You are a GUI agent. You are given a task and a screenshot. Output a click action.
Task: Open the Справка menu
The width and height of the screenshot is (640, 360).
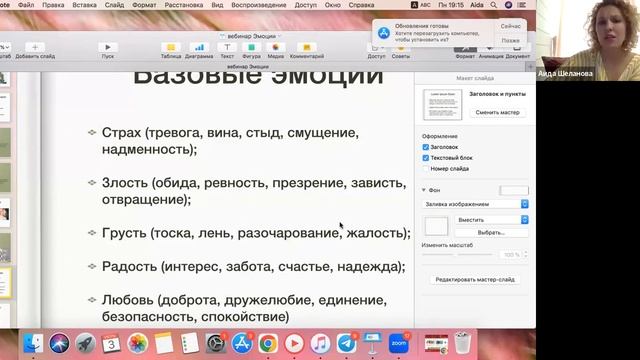(361, 5)
